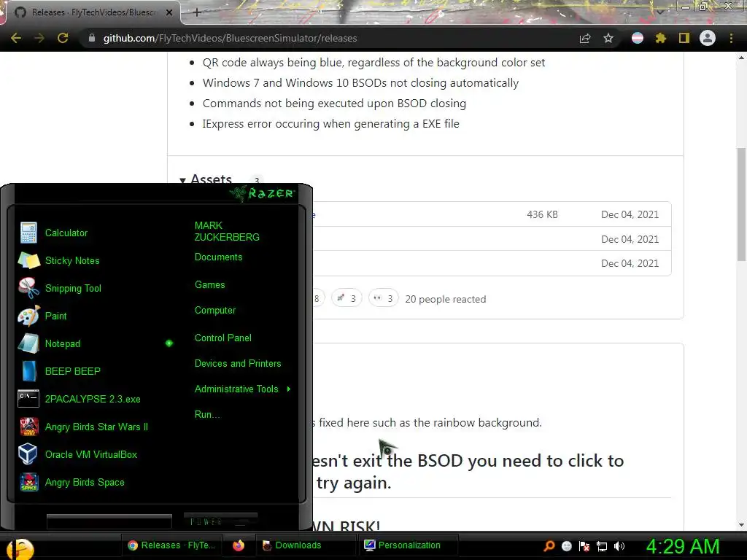Click Releases - FlyTe... taskbar button
Screen dimensions: 747x560
(172, 545)
